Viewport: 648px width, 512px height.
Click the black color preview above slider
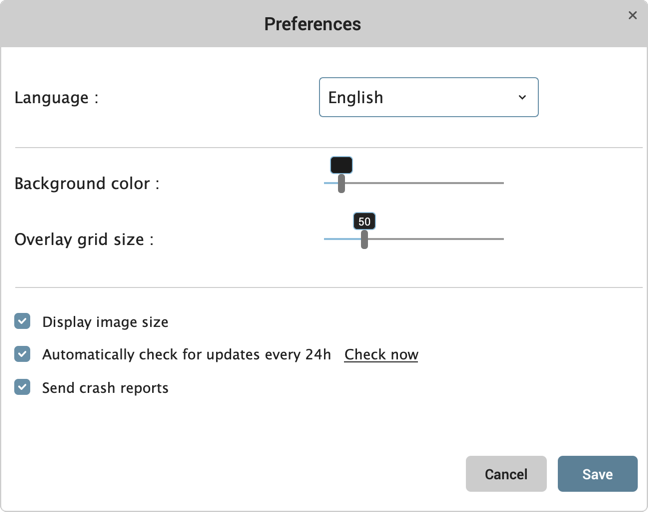pyautogui.click(x=341, y=165)
